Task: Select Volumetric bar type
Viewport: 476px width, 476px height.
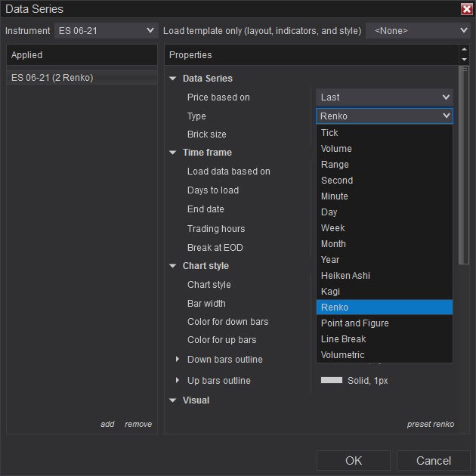Action: click(x=385, y=355)
